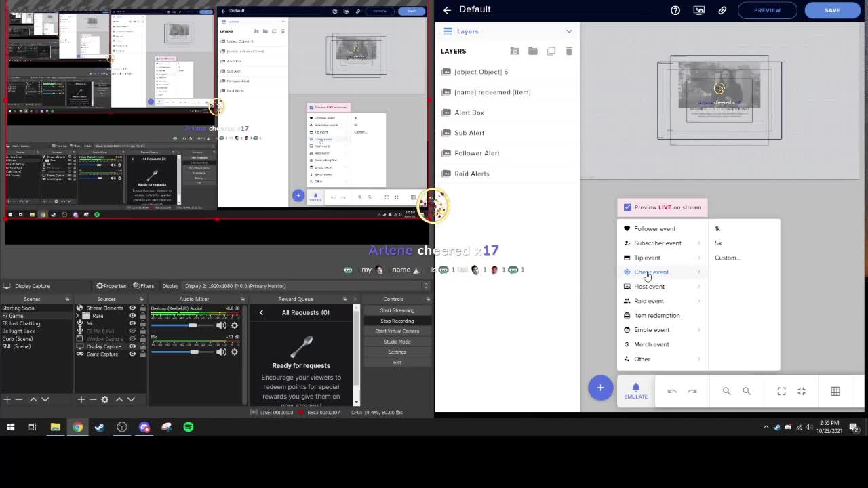Click the SAVE button
This screenshot has height=488, width=868.
click(832, 9)
